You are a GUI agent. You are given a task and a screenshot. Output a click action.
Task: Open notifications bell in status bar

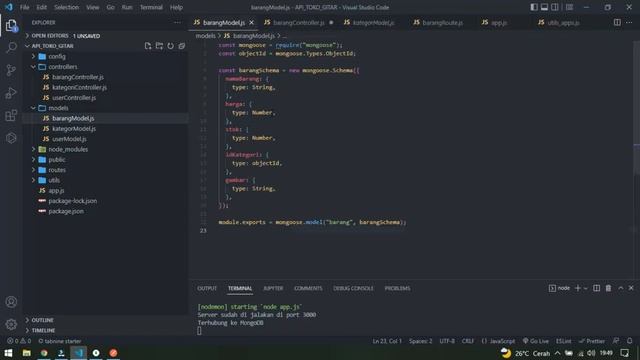(x=629, y=341)
